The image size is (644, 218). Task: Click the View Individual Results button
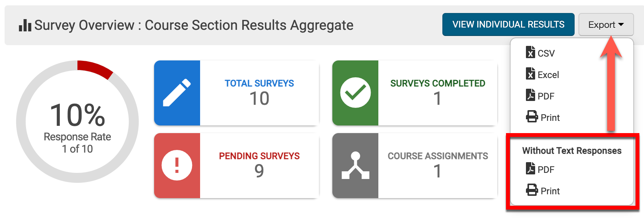coord(508,24)
